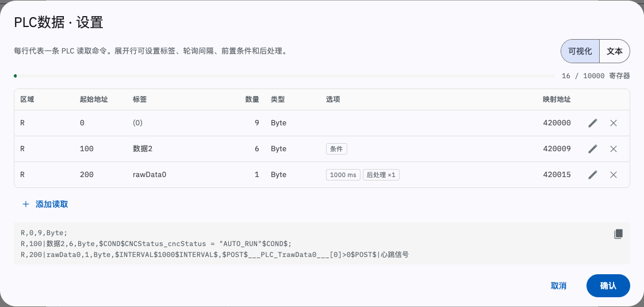Copy the command text to clipboard
The image size is (644, 307).
(x=618, y=234)
